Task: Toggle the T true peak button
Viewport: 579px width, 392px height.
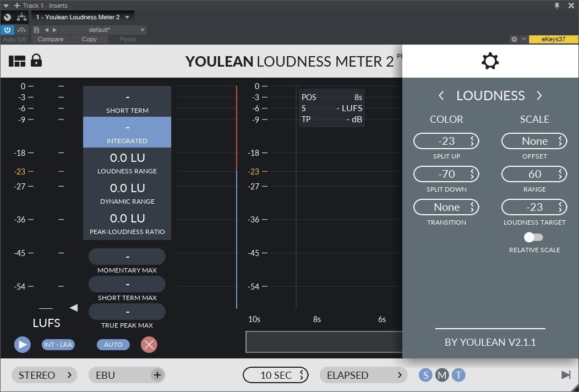Action: click(458, 375)
